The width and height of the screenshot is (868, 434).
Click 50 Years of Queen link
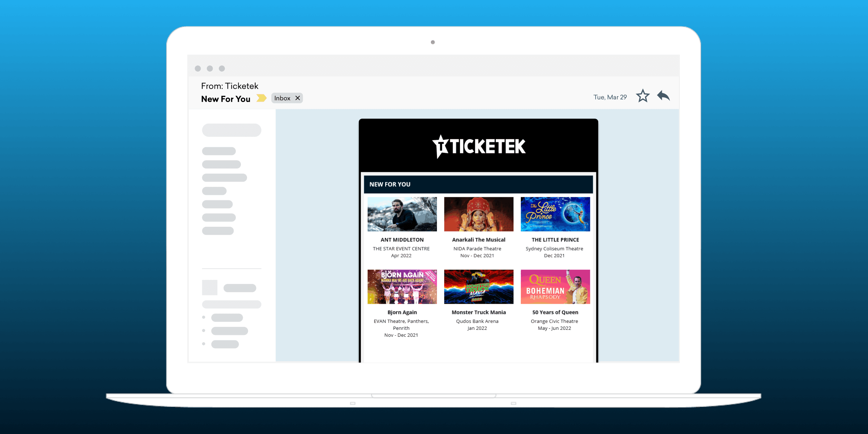pyautogui.click(x=555, y=312)
